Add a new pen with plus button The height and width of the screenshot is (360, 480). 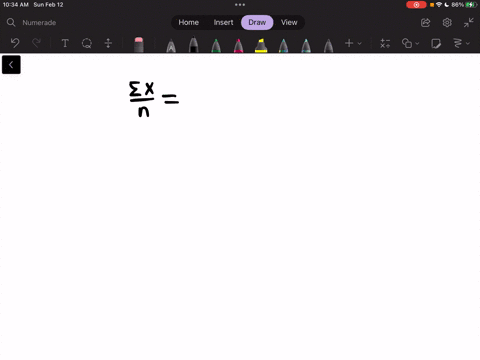click(349, 43)
